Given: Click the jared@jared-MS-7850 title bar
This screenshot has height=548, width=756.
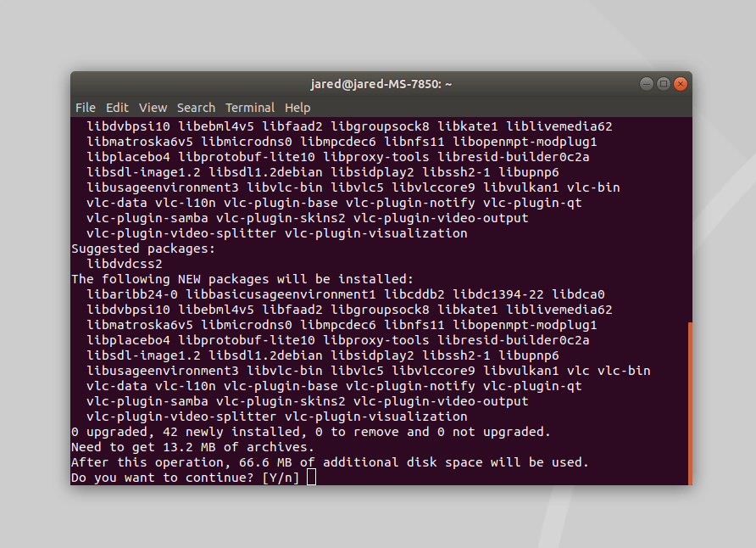Looking at the screenshot, I should coord(381,84).
